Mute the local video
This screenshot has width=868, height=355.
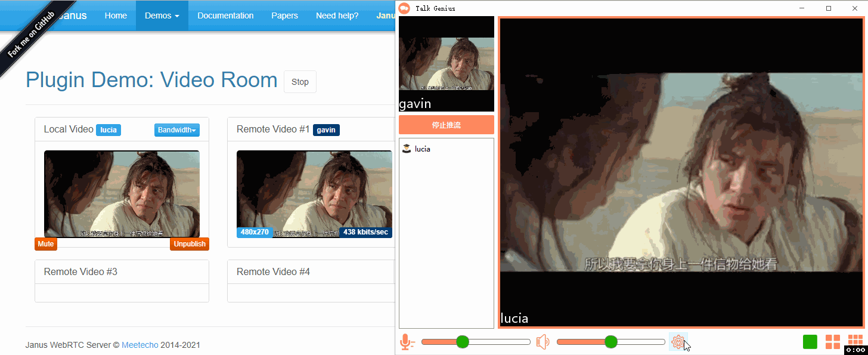46,244
